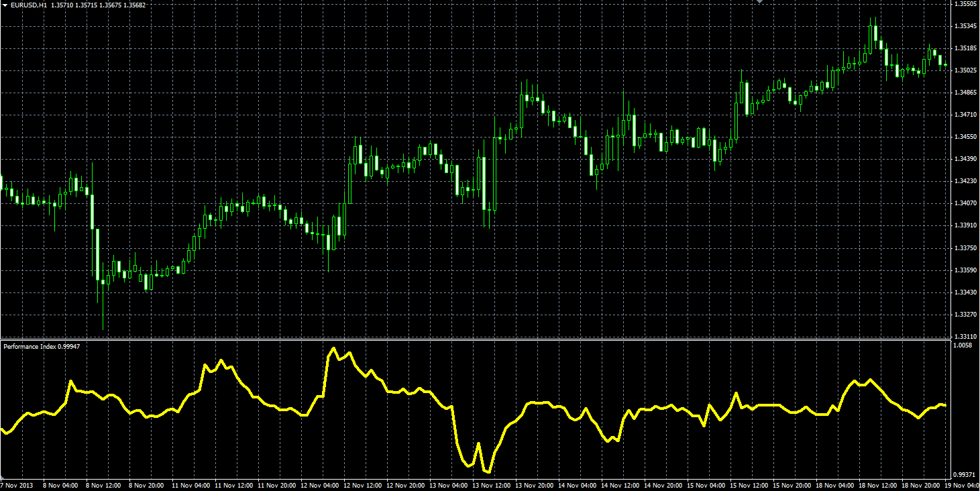The width and height of the screenshot is (980, 491).
Task: Click the 8 Nov 12:00 time label
Action: tap(104, 485)
